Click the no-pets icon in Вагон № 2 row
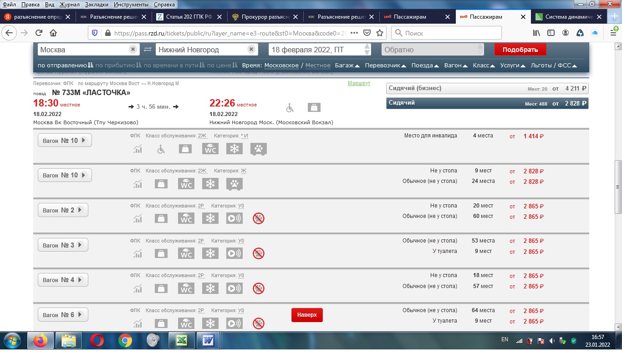 coord(259,218)
